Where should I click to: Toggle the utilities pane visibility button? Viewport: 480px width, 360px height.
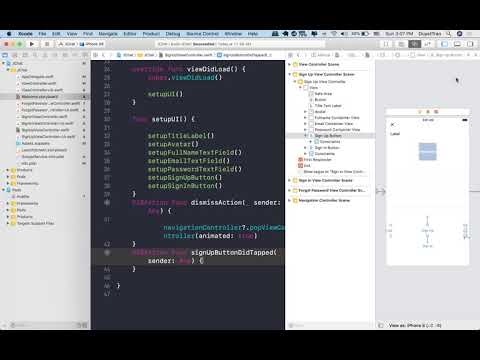470,44
